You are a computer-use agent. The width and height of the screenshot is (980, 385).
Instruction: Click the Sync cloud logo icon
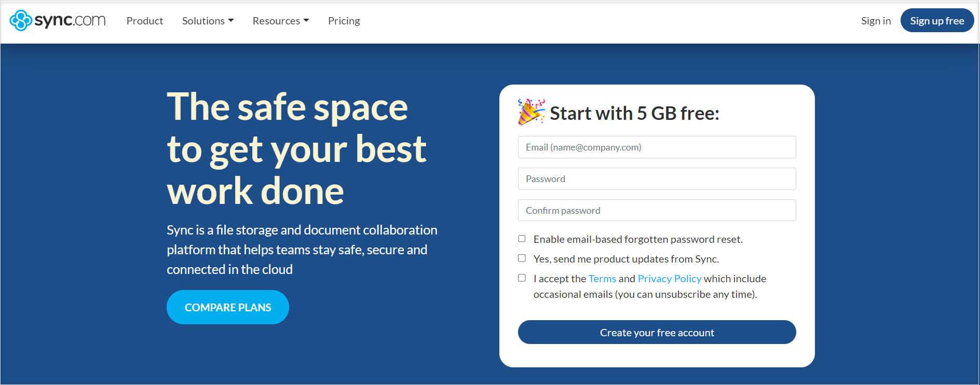[21, 21]
